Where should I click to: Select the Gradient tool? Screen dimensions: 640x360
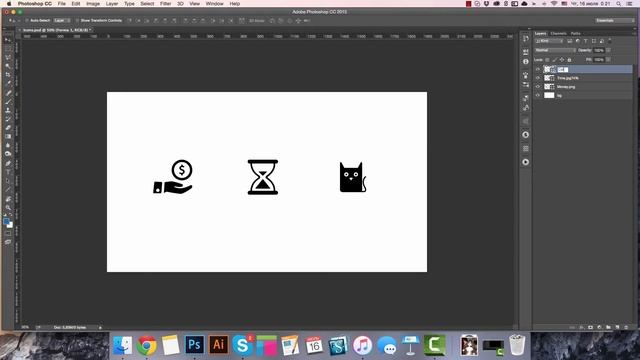8,136
